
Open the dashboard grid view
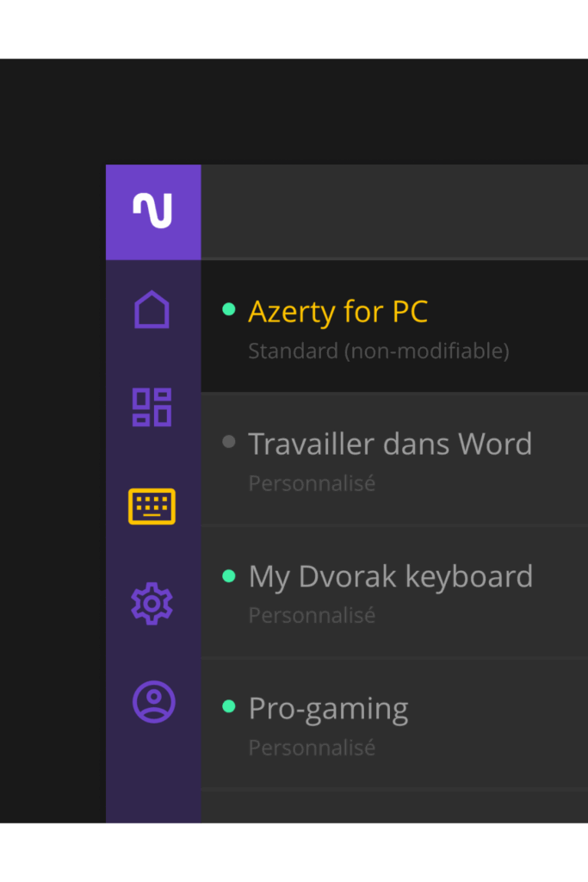click(152, 407)
